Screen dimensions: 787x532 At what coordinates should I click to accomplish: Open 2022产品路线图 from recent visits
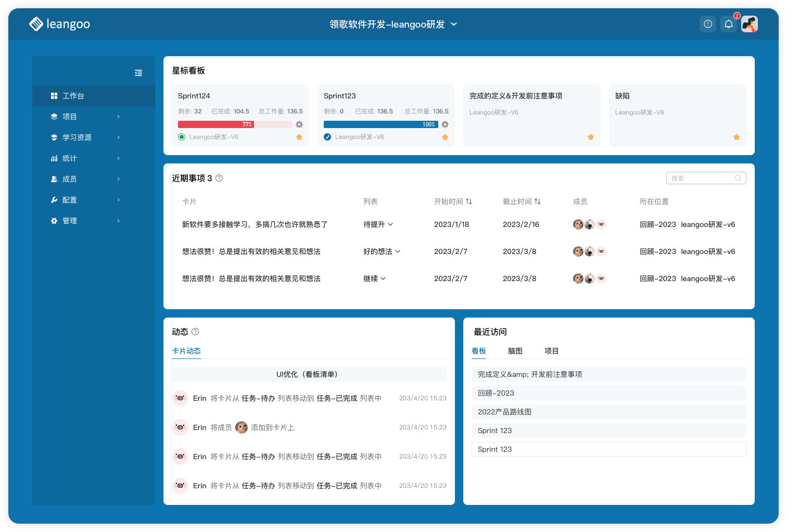504,412
